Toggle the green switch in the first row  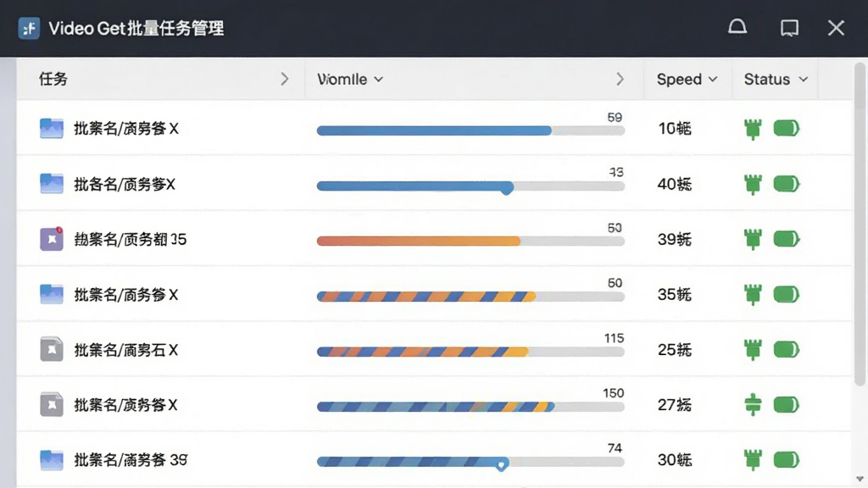786,129
